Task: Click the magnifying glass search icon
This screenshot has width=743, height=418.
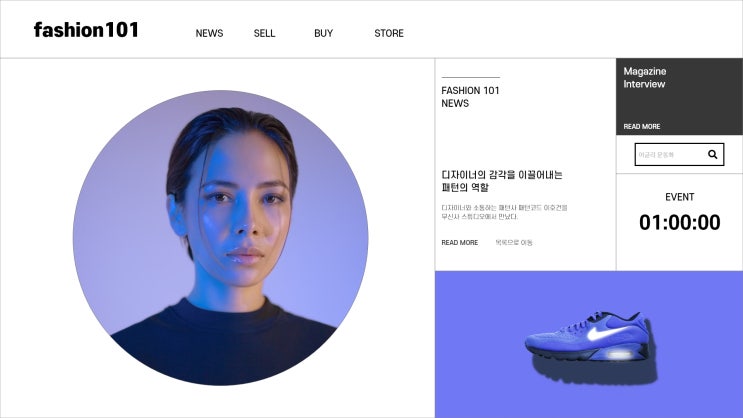Action: [x=712, y=154]
